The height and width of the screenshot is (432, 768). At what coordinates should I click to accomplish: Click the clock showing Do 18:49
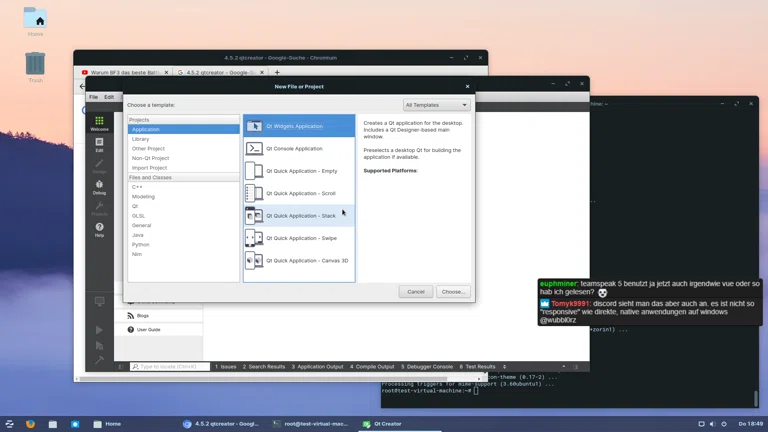tap(750, 424)
